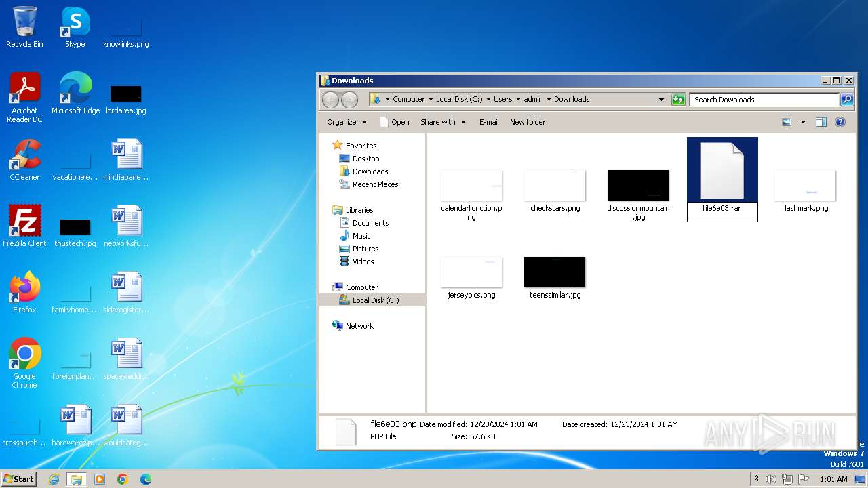This screenshot has width=868, height=488.
Task: Show the preview pane
Action: click(821, 122)
